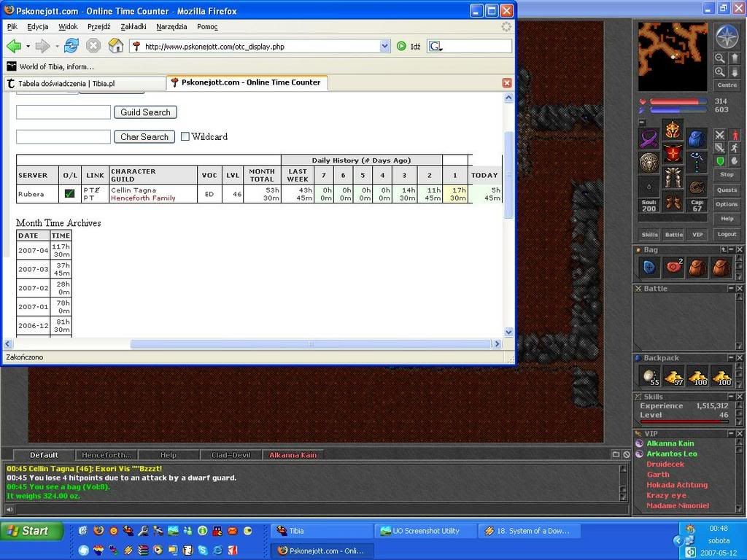Select the gold coin stack of 57

[x=673, y=376]
